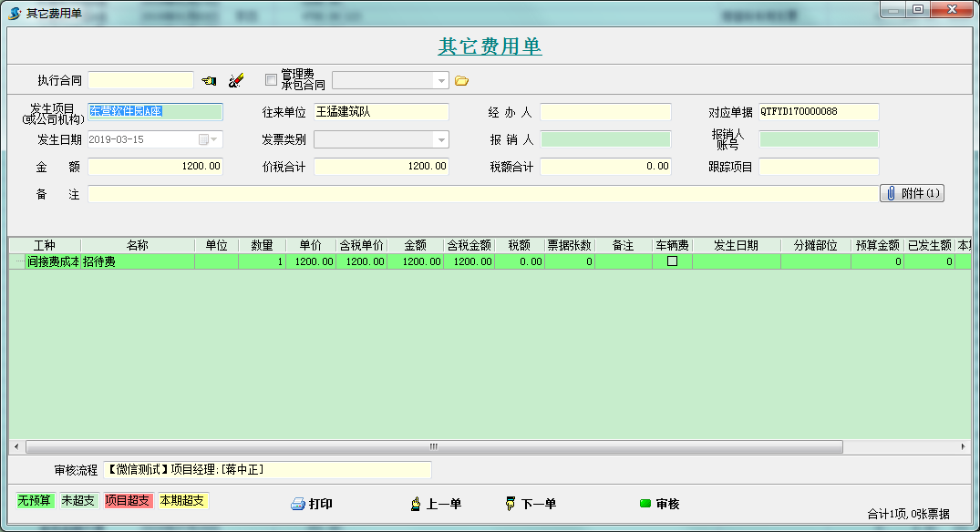
Task: Click the 备注 remarks input field
Action: tap(483, 194)
